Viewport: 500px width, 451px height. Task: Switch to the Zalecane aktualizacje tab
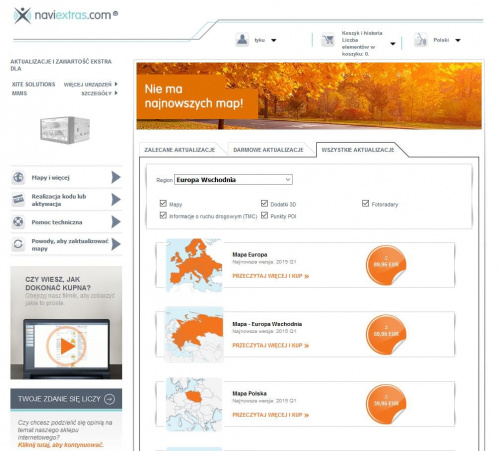(x=180, y=150)
